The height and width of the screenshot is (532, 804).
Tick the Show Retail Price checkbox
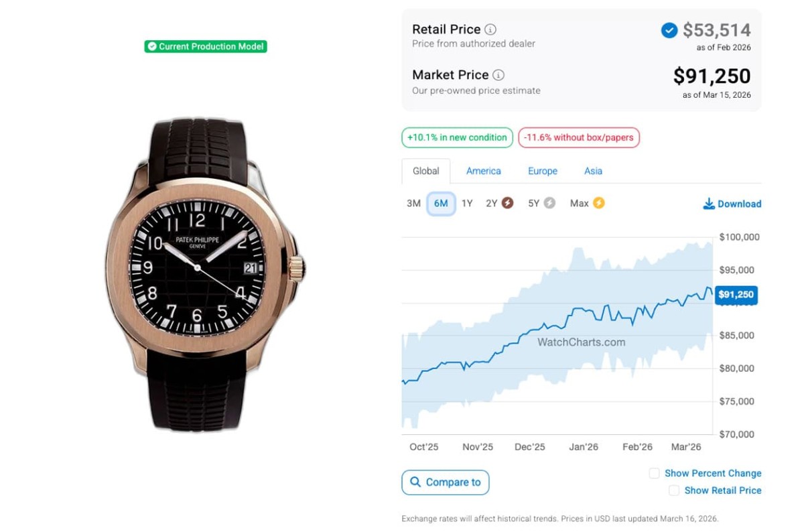tap(674, 490)
